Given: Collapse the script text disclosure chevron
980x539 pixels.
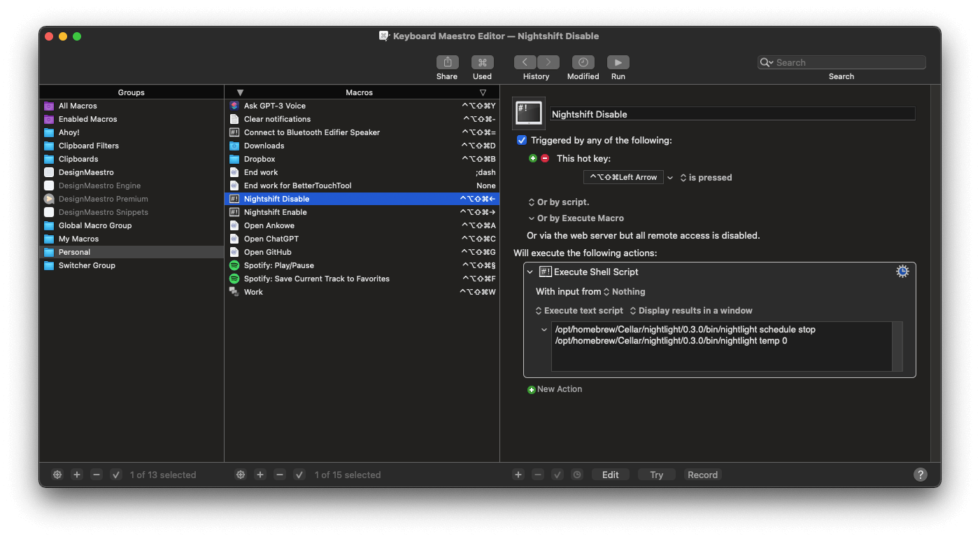Looking at the screenshot, I should 544,329.
